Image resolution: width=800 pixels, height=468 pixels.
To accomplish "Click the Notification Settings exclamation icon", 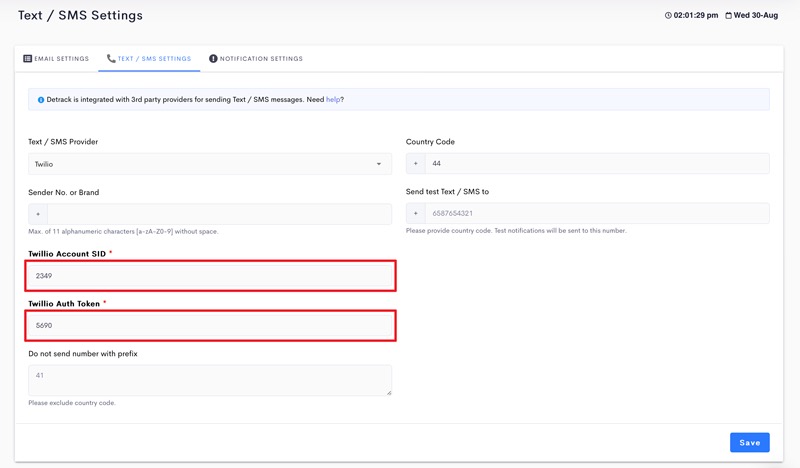I will click(x=213, y=59).
